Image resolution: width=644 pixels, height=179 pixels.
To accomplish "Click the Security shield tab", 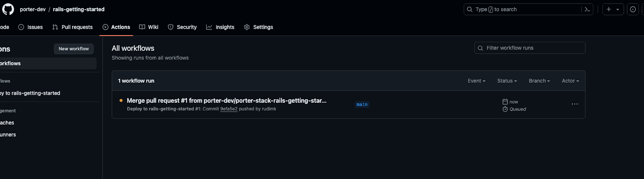I will (x=182, y=27).
